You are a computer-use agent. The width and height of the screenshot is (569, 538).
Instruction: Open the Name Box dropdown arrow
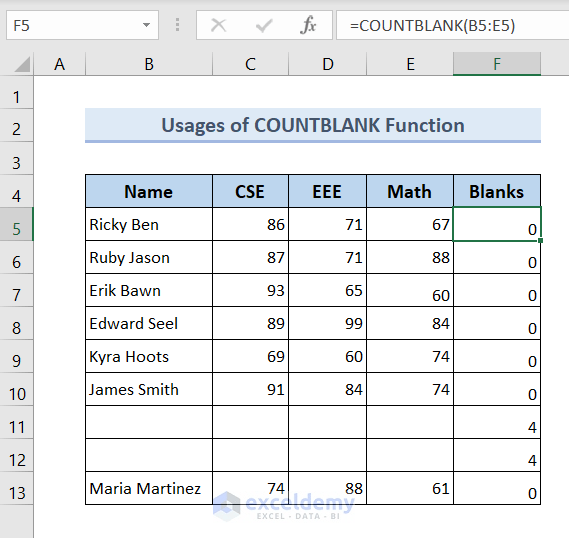146,25
